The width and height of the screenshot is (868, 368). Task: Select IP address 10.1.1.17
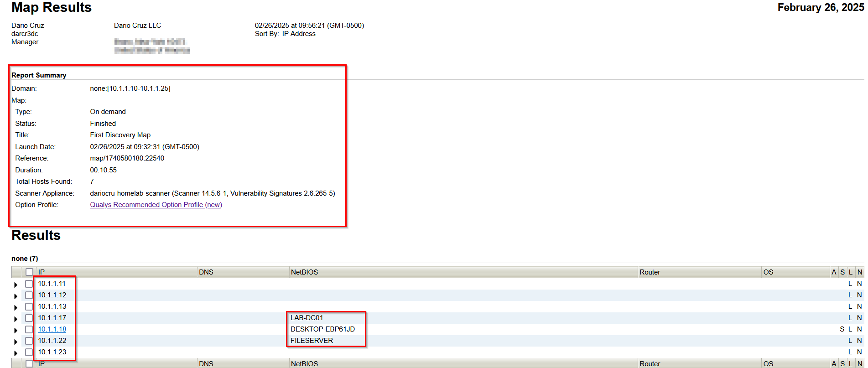(52, 318)
